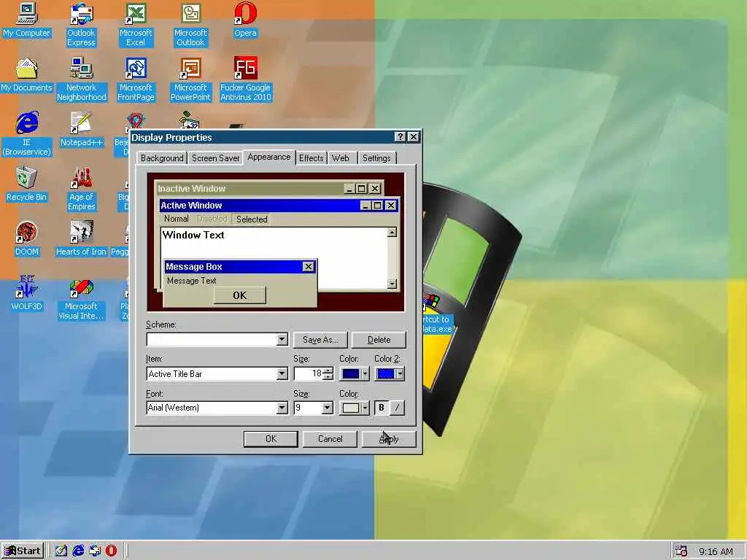Screen dimensions: 747x560
Task: Select the Appearance tab
Action: (269, 157)
